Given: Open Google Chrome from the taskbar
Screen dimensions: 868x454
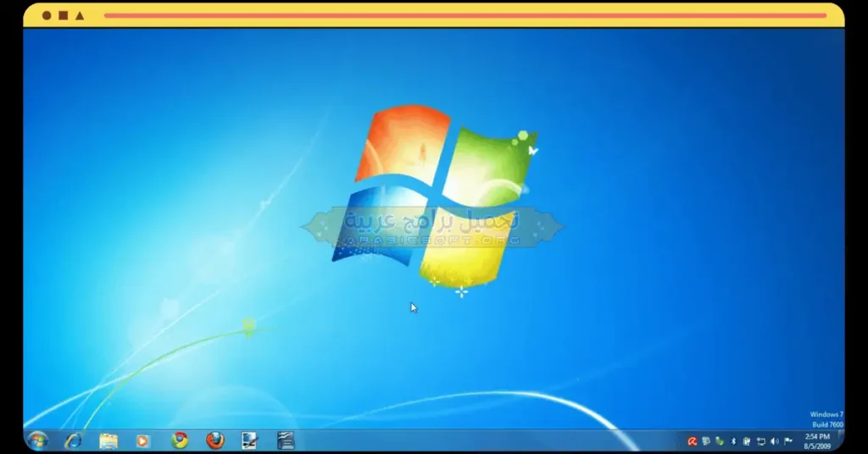Looking at the screenshot, I should coord(180,440).
